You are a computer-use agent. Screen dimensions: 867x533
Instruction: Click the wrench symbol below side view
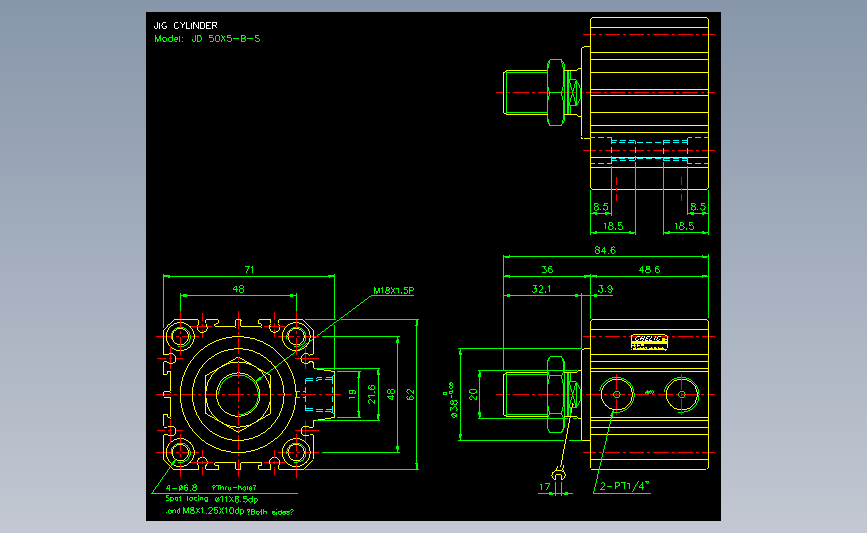click(558, 473)
